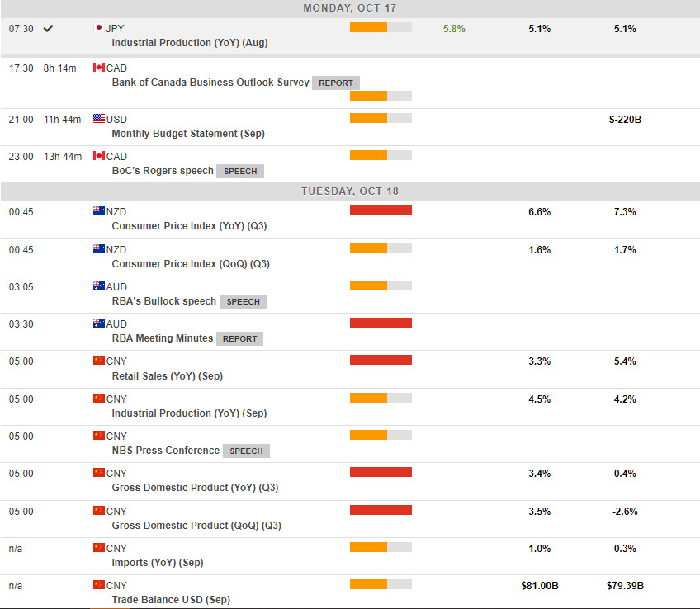
Task: Open the REPORT badge for Business Outlook Survey
Action: tap(335, 83)
